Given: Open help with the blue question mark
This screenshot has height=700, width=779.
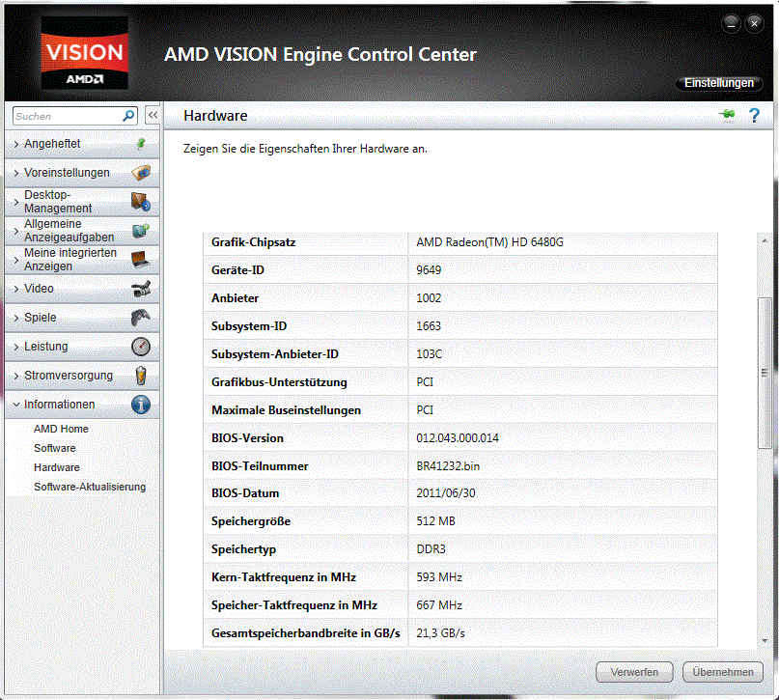Looking at the screenshot, I should click(x=754, y=115).
